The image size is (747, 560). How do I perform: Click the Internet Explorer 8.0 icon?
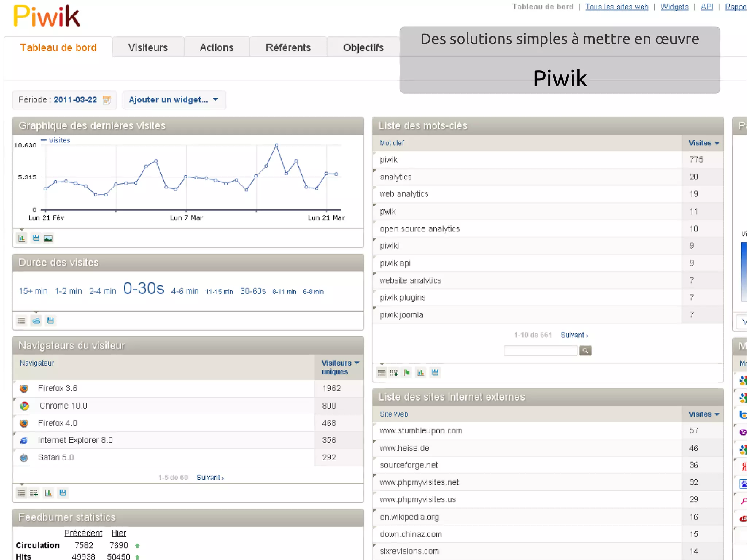pyautogui.click(x=24, y=440)
